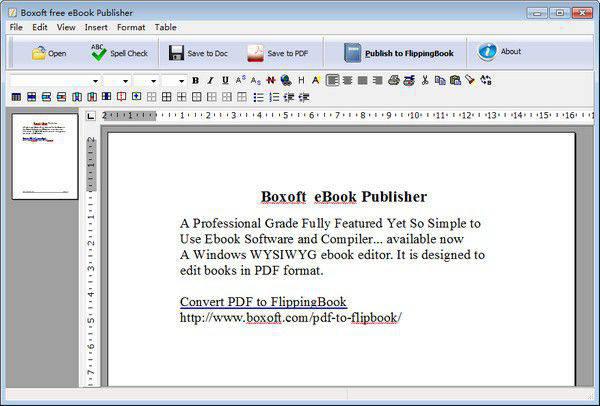Image resolution: width=600 pixels, height=406 pixels.
Task: Open the font color A picker
Action: coord(316,80)
